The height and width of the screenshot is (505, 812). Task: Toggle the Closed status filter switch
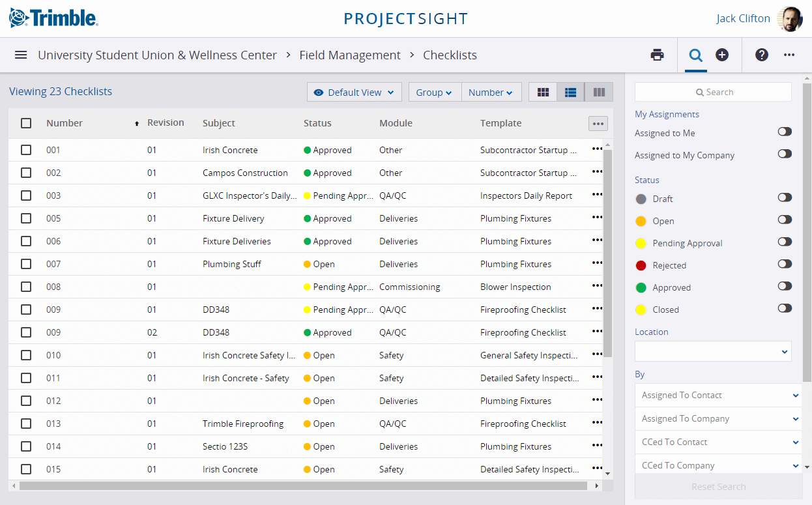785,308
